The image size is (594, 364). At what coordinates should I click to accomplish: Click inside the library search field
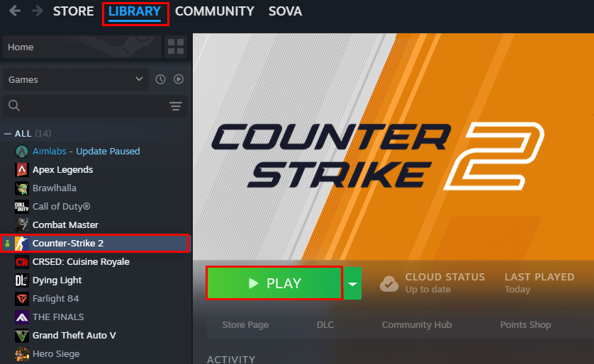[x=95, y=106]
